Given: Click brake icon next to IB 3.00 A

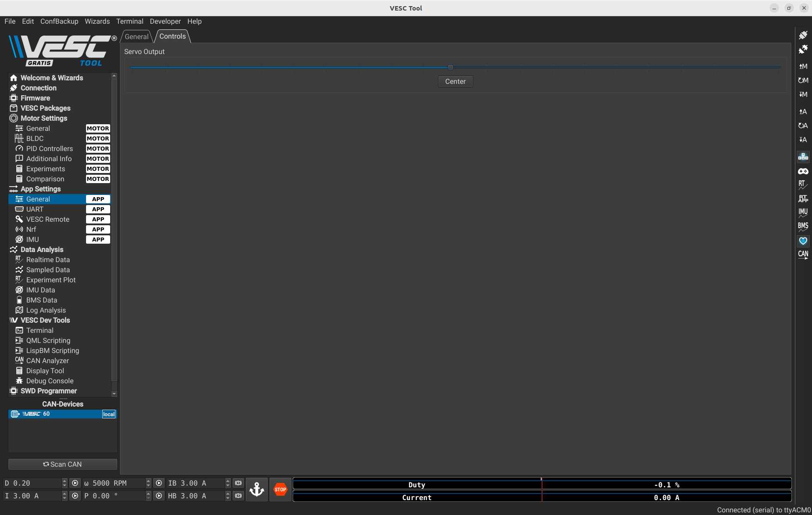Looking at the screenshot, I should pos(238,483).
